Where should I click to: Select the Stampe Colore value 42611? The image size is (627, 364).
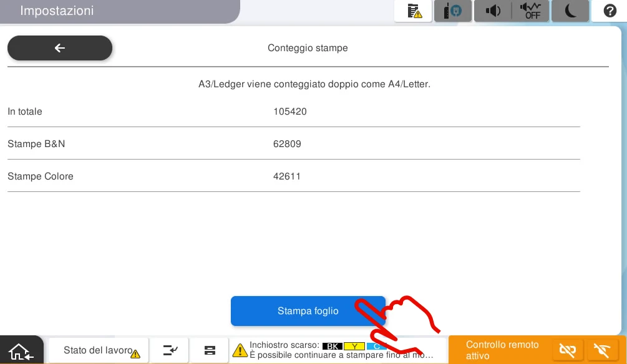[x=287, y=176]
